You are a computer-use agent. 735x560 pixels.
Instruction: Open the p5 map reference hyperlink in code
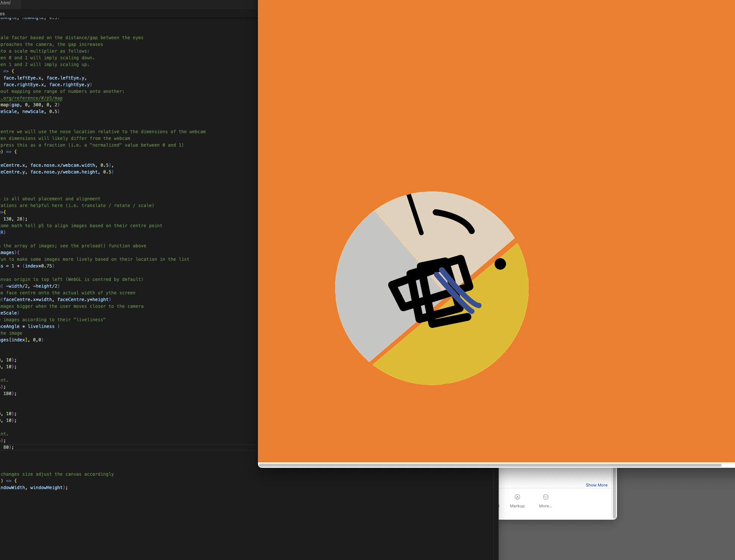(x=32, y=98)
